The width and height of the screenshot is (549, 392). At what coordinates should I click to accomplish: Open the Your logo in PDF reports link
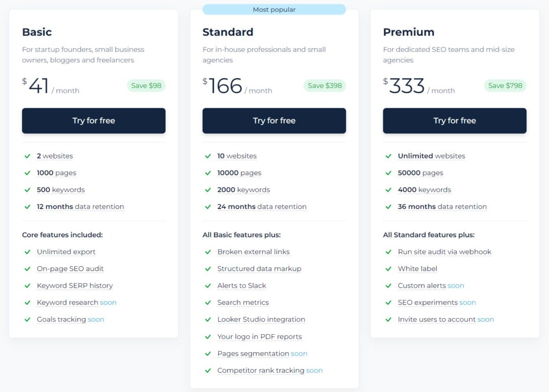pyautogui.click(x=259, y=337)
